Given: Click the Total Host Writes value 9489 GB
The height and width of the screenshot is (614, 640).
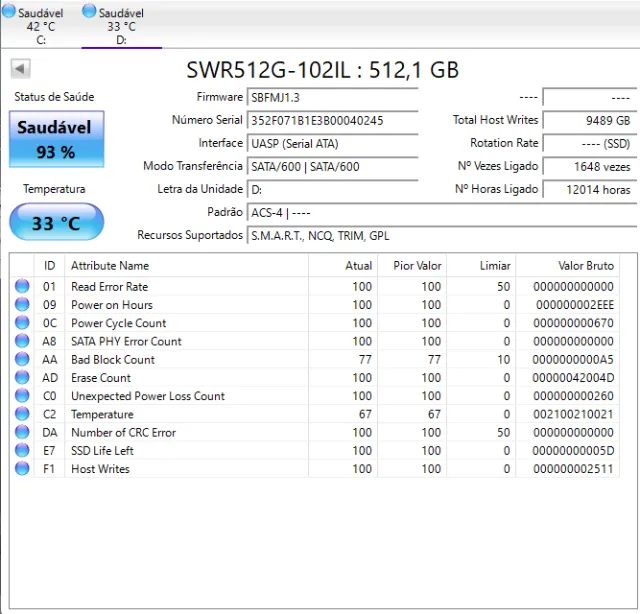Looking at the screenshot, I should pyautogui.click(x=590, y=120).
